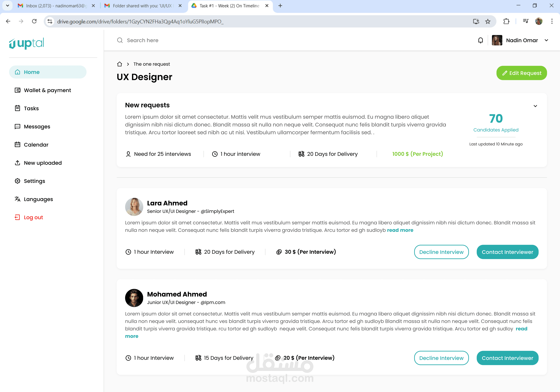Open the Nadin Omar account dropdown arrow
Screen dimensions: 560x392
(546, 40)
